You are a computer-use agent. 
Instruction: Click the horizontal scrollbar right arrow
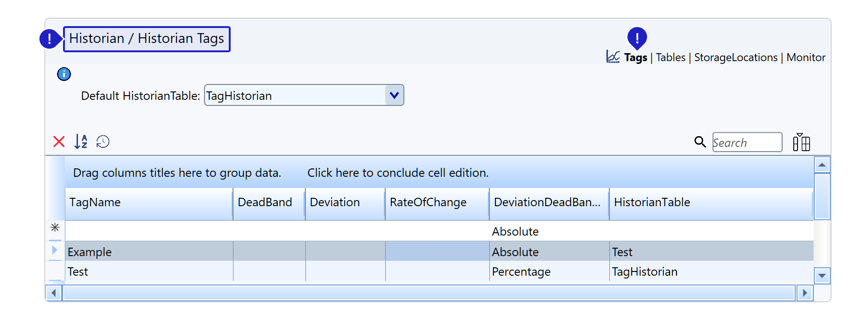click(x=804, y=293)
